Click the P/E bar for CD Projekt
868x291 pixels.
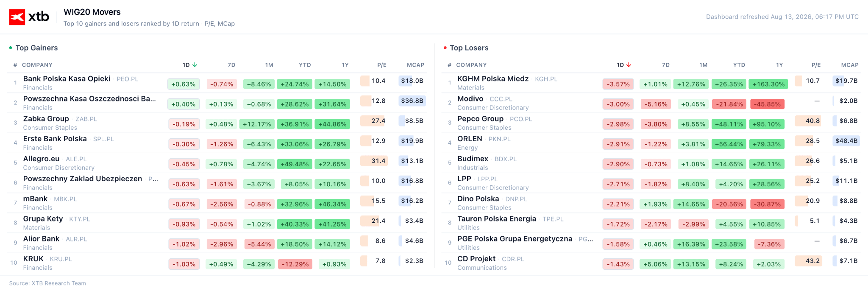pos(808,261)
